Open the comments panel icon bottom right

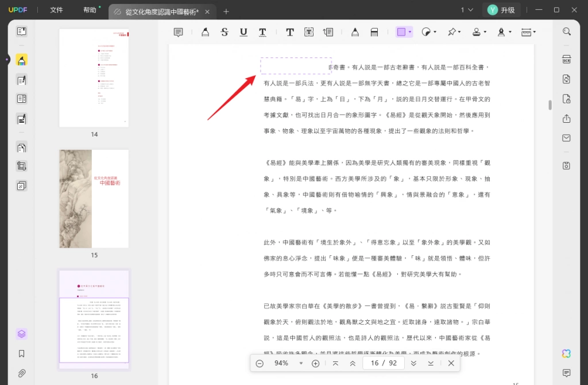coord(567,372)
